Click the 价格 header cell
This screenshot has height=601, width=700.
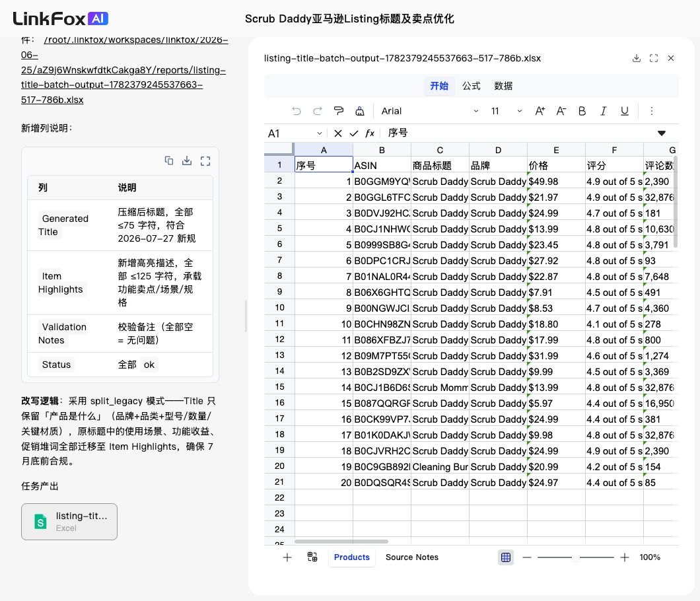(x=556, y=165)
